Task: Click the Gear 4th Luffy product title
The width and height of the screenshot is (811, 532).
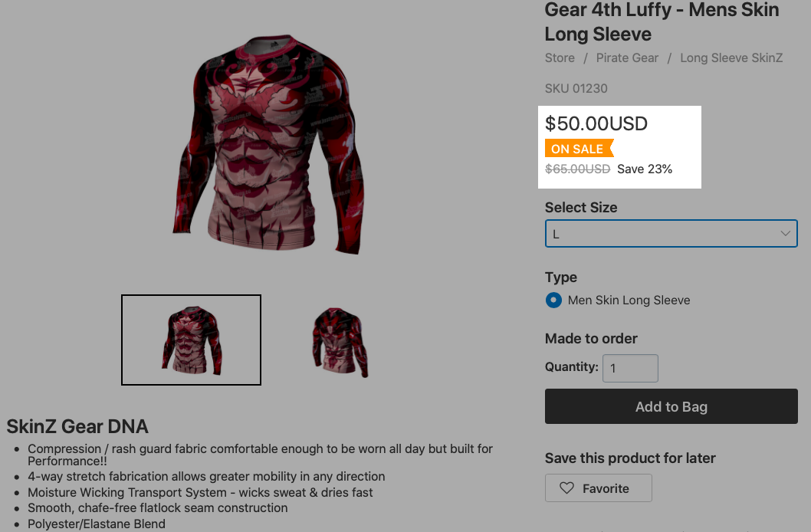Action: coord(661,22)
